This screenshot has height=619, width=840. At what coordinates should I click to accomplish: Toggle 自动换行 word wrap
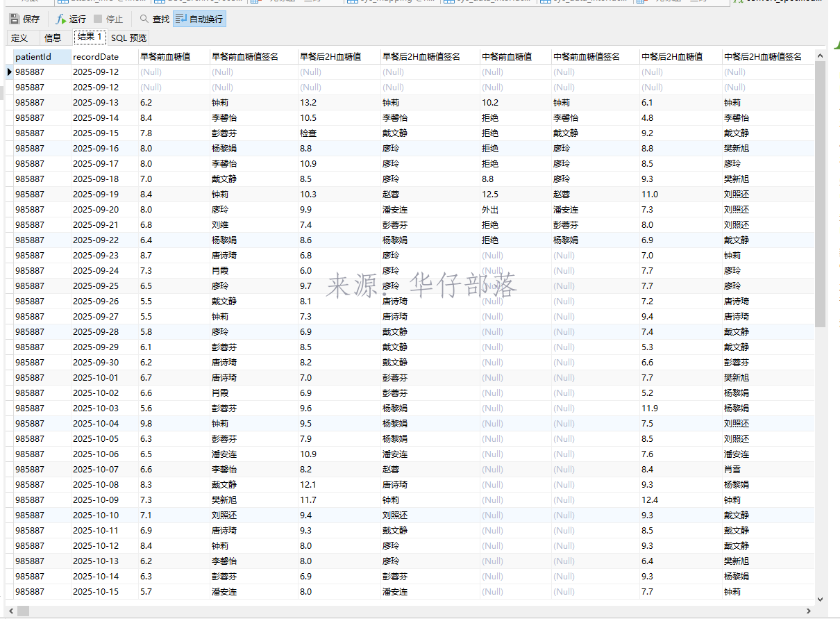(x=199, y=19)
